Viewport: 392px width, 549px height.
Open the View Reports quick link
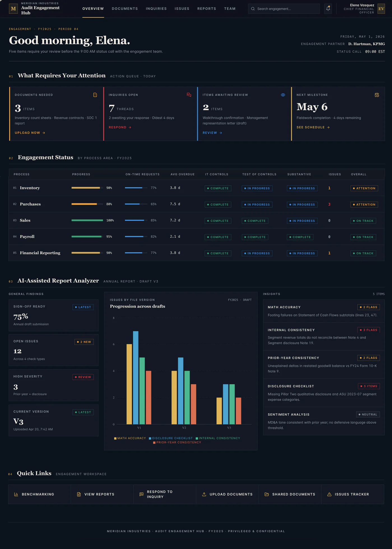coord(102,494)
